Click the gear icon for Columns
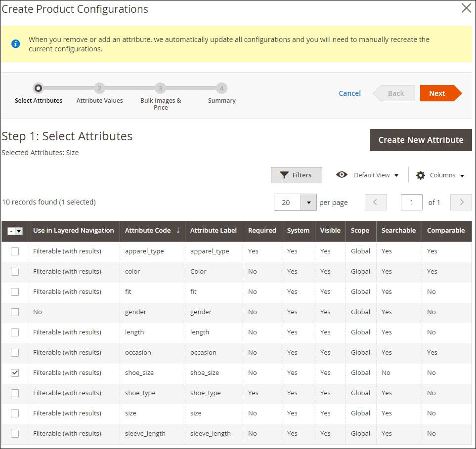The width and height of the screenshot is (476, 449). coord(421,175)
